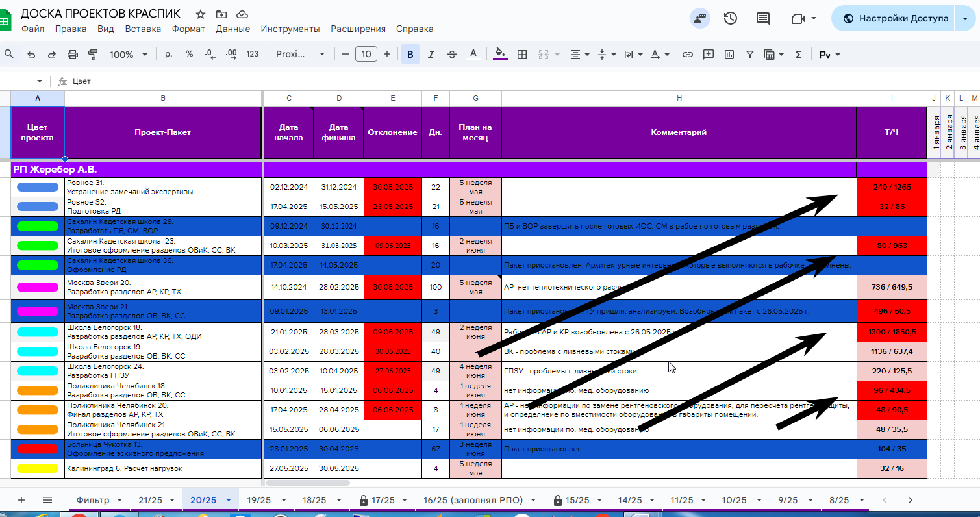Image resolution: width=980 pixels, height=517 pixels.
Task: Click the insert chart icon
Action: click(729, 55)
